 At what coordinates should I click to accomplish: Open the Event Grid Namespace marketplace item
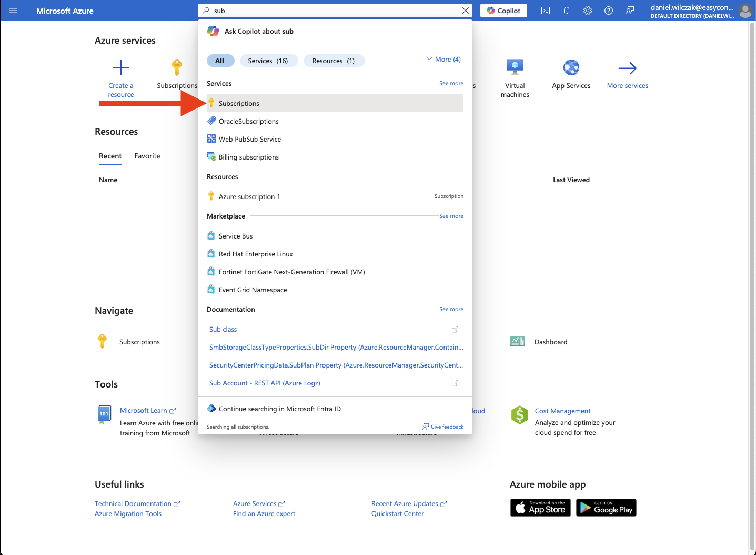click(335, 290)
